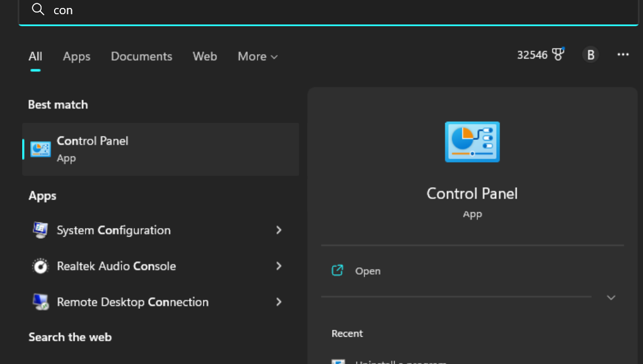Select the Documents filter tab

[x=141, y=56]
